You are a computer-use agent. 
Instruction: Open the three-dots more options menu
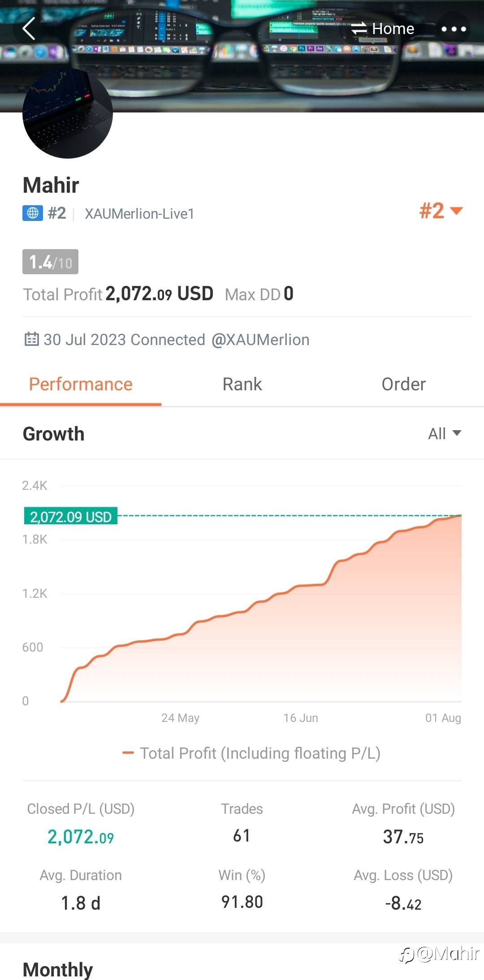[x=454, y=29]
